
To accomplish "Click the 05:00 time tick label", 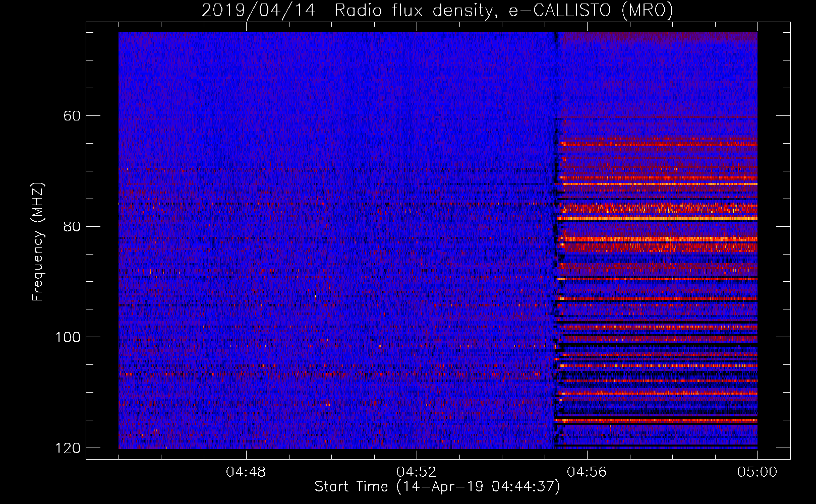I will (757, 472).
